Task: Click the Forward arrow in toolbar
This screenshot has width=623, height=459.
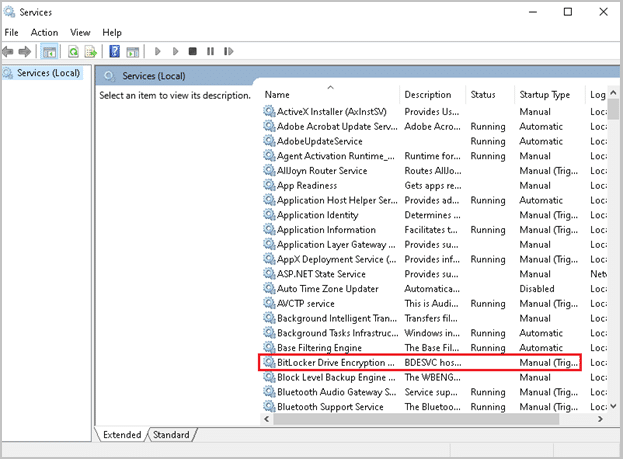Action: click(24, 51)
